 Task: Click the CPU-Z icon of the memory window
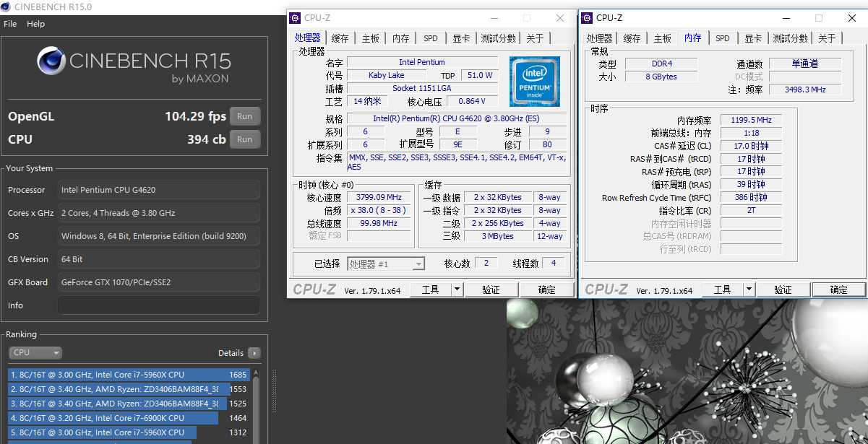pos(586,18)
